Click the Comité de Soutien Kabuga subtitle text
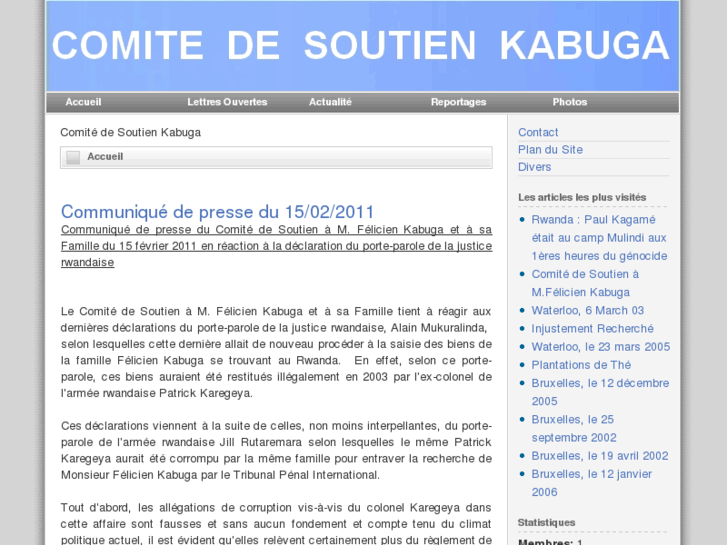The width and height of the screenshot is (727, 545). coord(130,133)
